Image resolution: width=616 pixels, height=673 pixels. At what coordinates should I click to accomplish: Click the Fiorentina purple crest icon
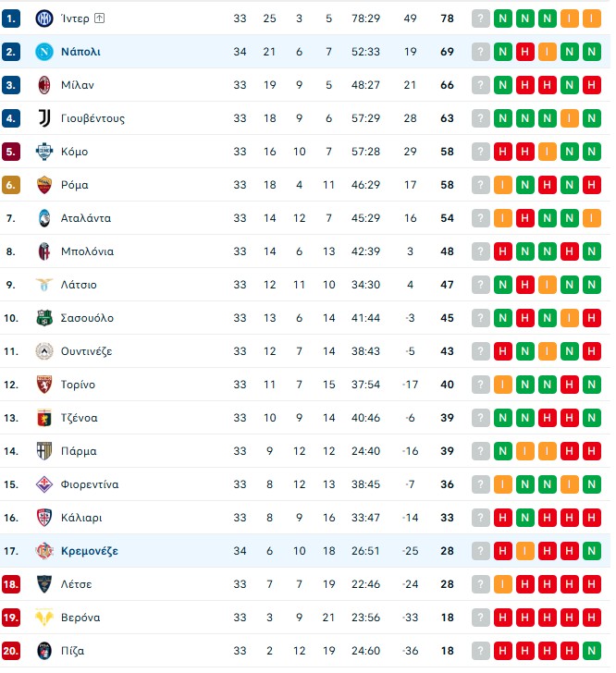[44, 484]
